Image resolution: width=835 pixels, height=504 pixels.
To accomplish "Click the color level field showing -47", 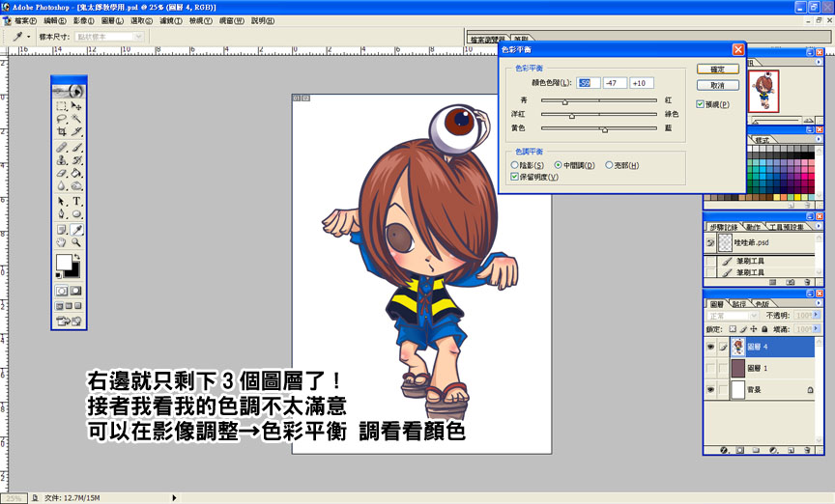I will [615, 83].
